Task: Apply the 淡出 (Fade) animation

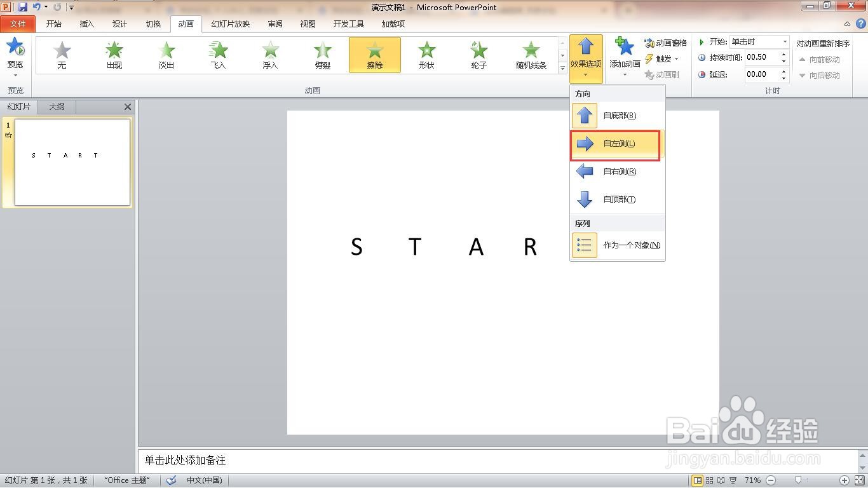Action: coord(166,55)
